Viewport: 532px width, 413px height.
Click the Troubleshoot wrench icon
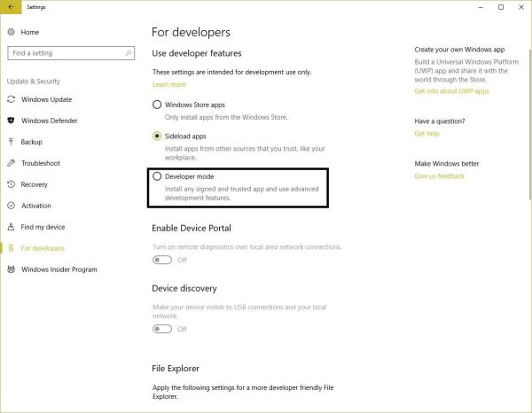[x=12, y=163]
